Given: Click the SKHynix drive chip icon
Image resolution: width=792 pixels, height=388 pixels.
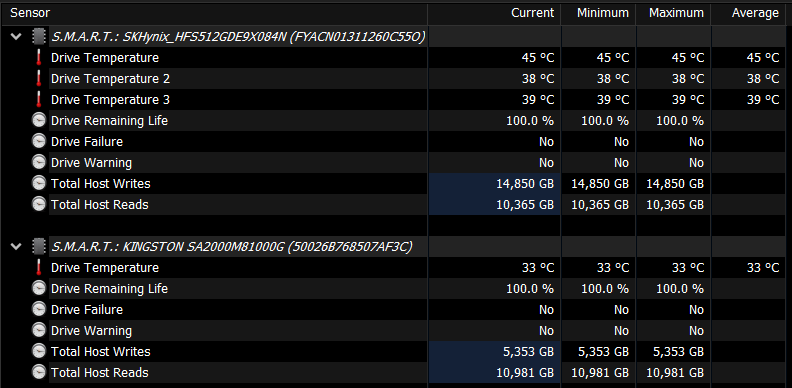Looking at the screenshot, I should pyautogui.click(x=38, y=36).
